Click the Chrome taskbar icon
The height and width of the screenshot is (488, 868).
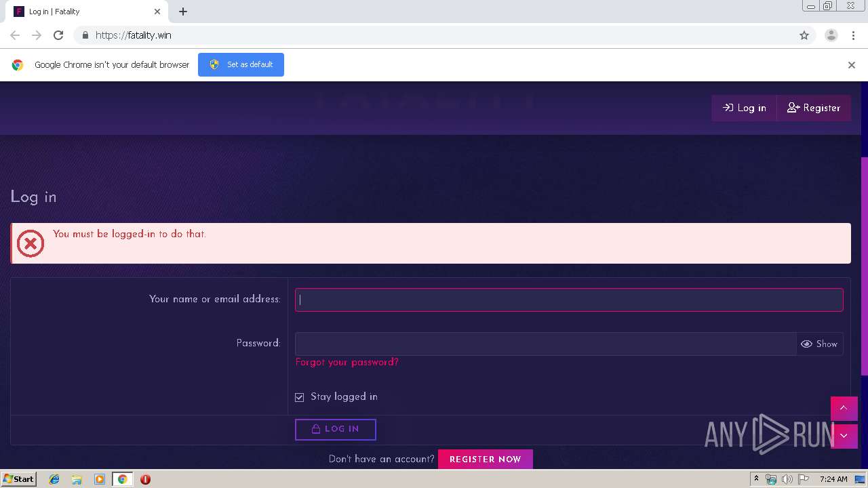point(122,479)
